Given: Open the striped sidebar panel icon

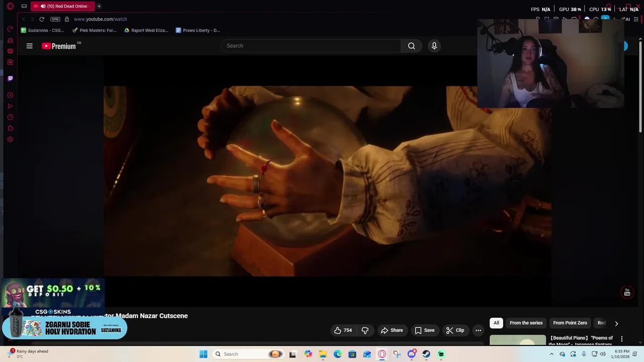Looking at the screenshot, I should tap(10, 51).
